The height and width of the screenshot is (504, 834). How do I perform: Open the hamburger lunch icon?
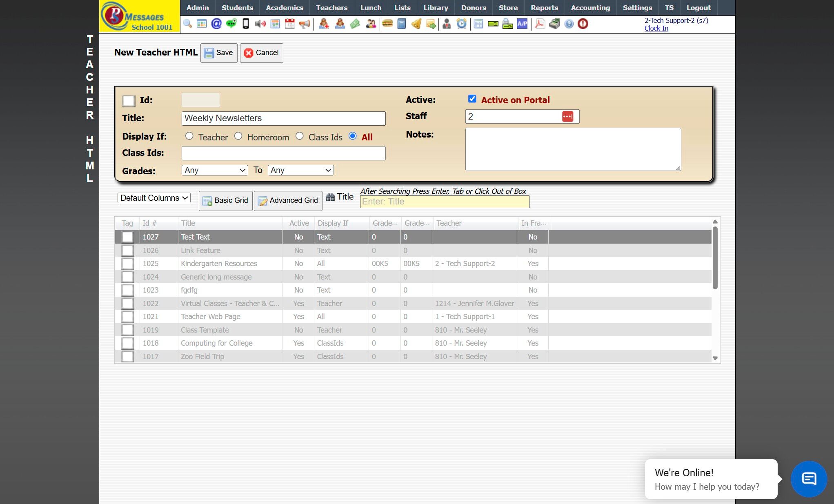coord(387,24)
